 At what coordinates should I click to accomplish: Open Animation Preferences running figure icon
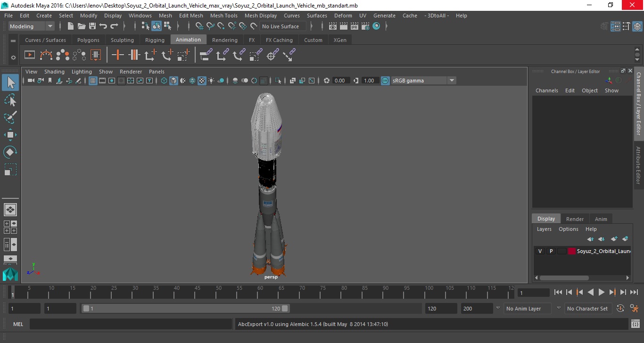635,309
